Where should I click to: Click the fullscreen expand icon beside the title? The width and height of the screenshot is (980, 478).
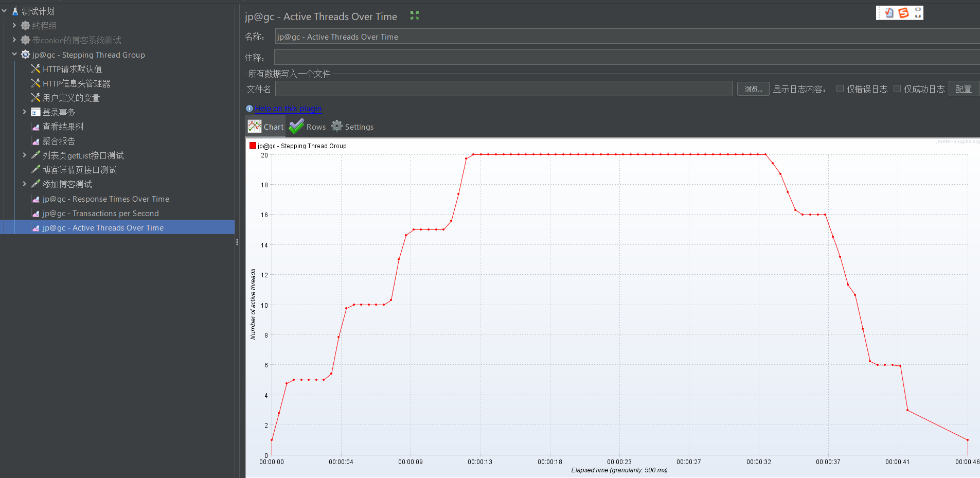(x=415, y=16)
